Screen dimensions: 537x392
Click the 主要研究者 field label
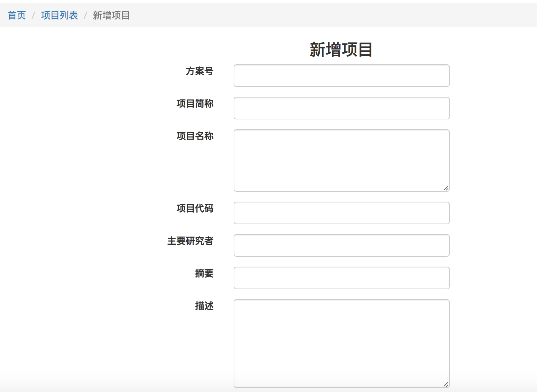click(x=190, y=241)
